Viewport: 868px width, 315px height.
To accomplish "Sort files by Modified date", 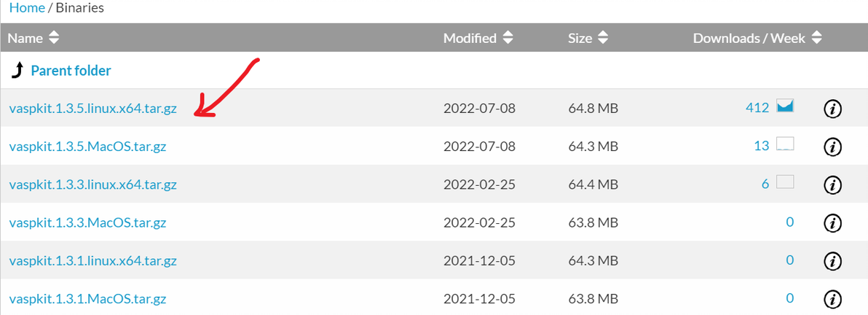I will pos(478,38).
